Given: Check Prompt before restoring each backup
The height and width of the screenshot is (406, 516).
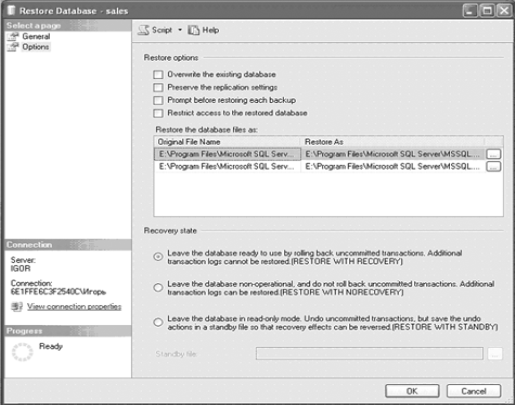Looking at the screenshot, I should pyautogui.click(x=158, y=100).
